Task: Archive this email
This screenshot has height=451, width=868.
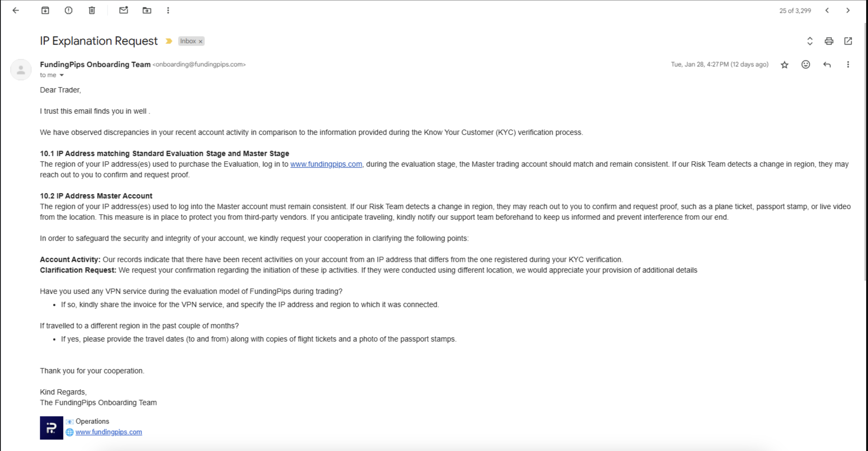Action: point(45,10)
